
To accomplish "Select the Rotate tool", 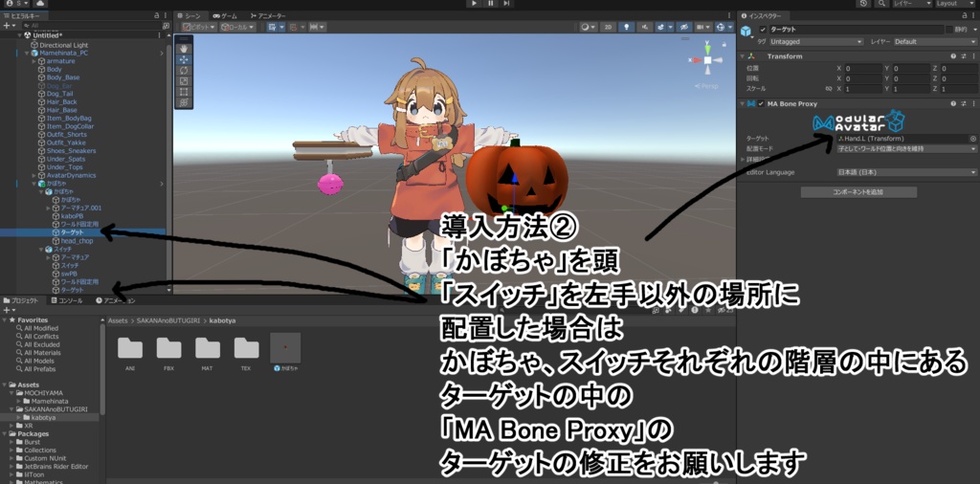I will 184,70.
